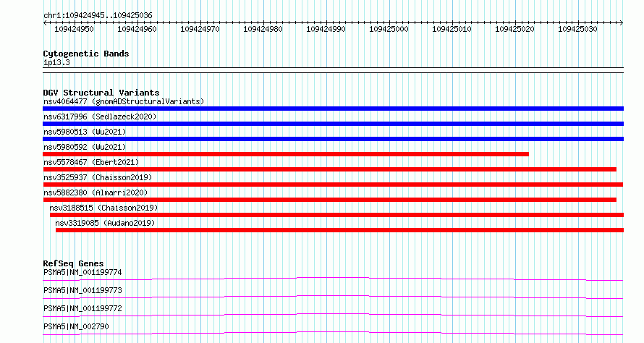
Task: Click the RefSeq Genes track title
Action: point(74,263)
